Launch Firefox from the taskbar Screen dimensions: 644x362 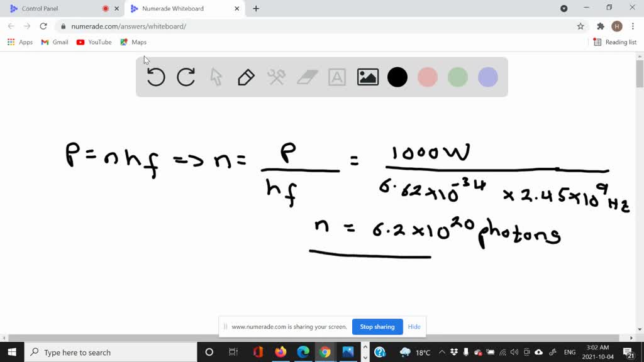coord(279,352)
